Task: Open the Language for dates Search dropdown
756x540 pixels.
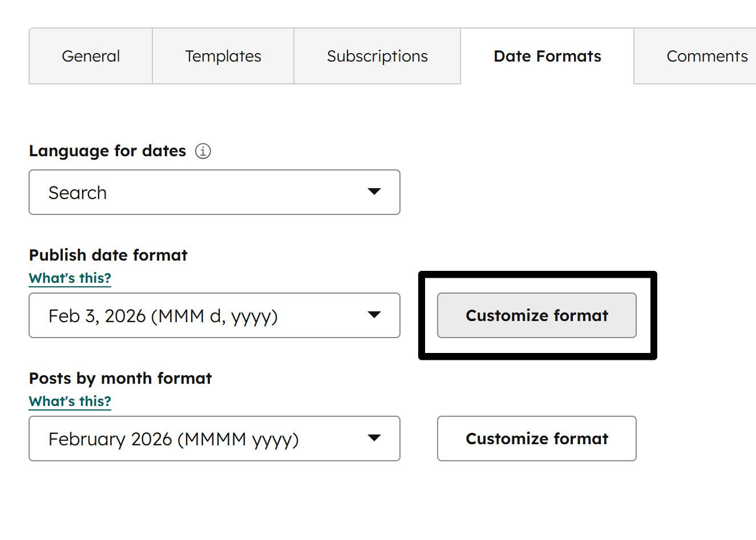Action: (x=214, y=192)
